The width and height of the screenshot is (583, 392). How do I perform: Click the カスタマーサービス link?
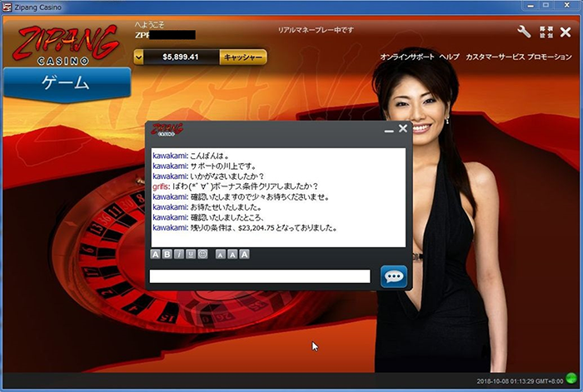(495, 57)
